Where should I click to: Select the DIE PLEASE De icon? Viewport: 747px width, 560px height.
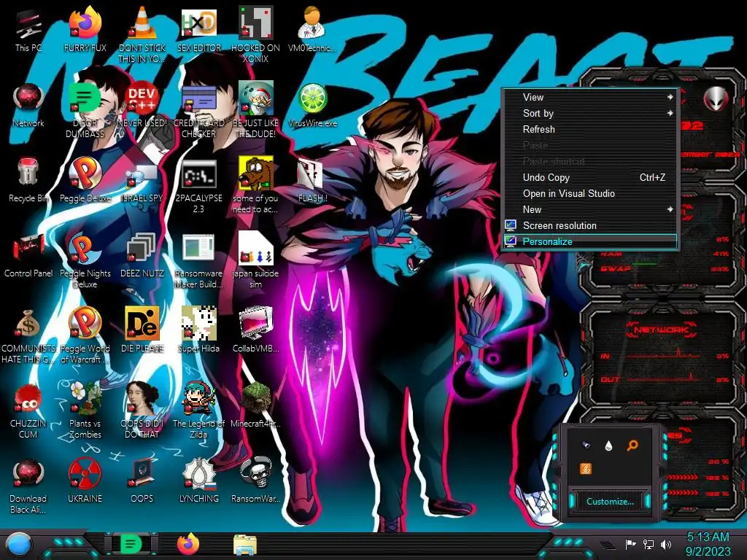click(x=142, y=331)
